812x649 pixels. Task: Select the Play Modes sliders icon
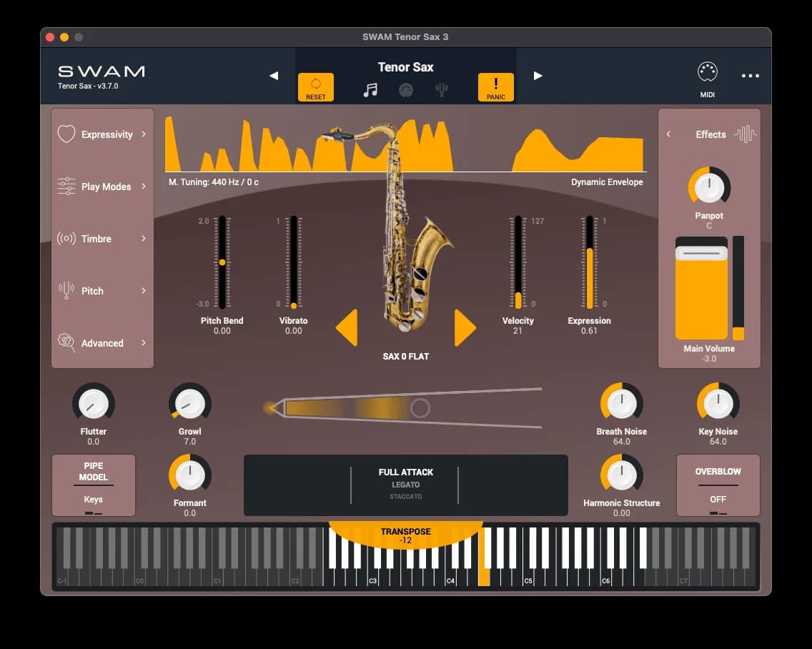pos(66,186)
